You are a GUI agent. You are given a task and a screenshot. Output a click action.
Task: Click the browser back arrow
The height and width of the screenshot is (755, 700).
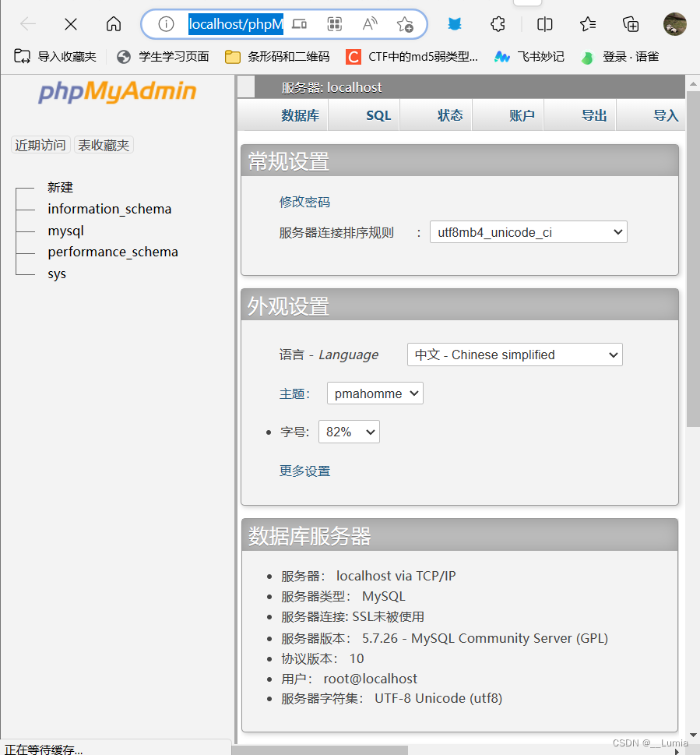tap(28, 23)
